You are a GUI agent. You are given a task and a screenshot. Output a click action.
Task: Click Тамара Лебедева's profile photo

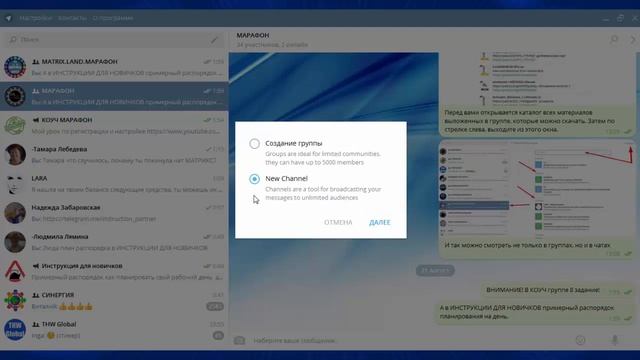pyautogui.click(x=15, y=155)
